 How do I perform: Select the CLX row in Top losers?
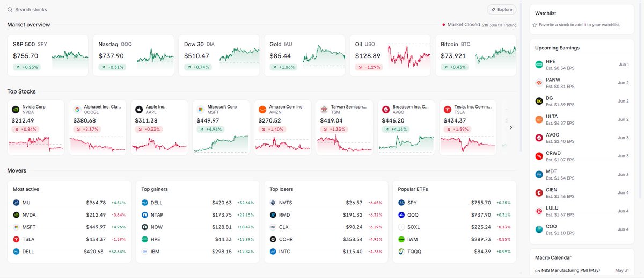[326, 227]
